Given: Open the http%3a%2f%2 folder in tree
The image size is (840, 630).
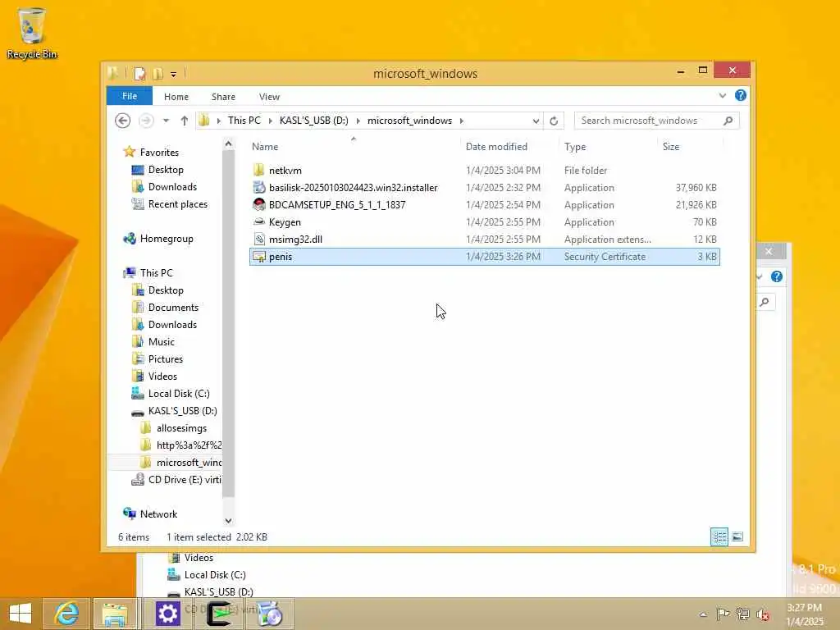Looking at the screenshot, I should point(189,445).
